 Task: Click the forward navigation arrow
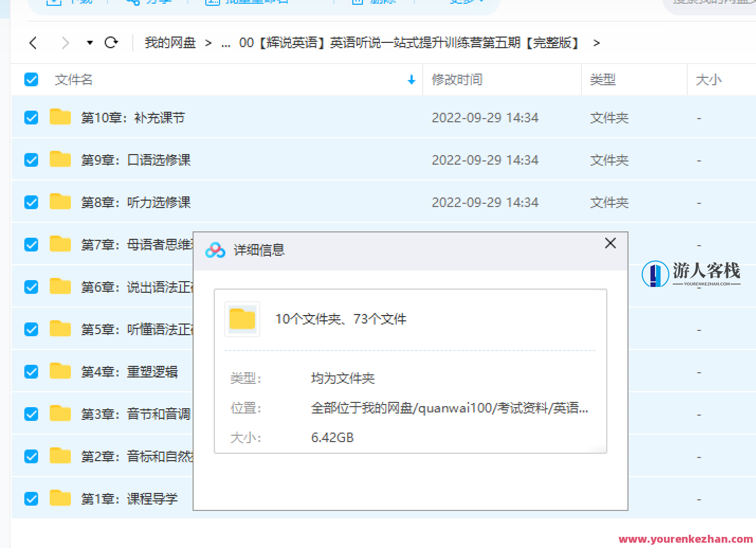(x=65, y=43)
